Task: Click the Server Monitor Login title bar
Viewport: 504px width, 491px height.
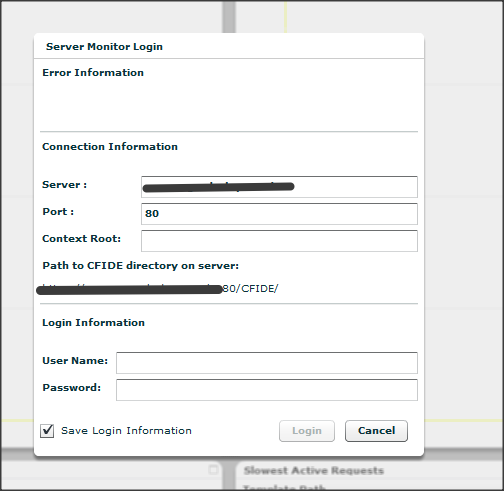Action: pos(229,46)
